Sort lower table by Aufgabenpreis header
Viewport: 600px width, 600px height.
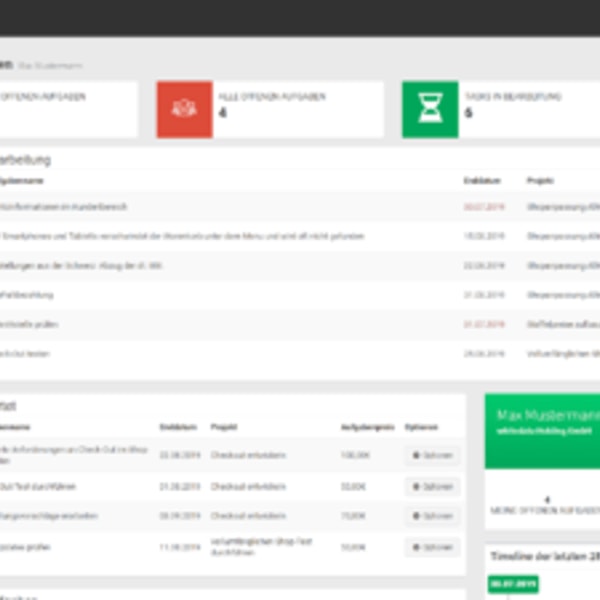pyautogui.click(x=368, y=427)
